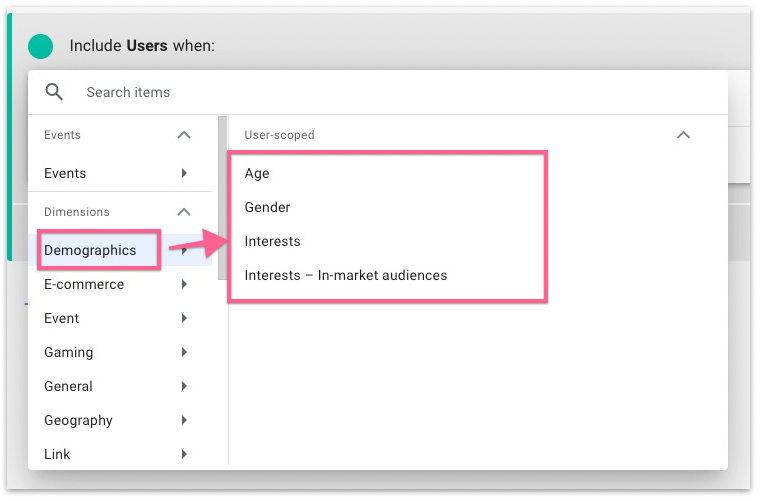Open the E-commerce dimension category
Viewport: 763px width, 501px height.
coord(84,284)
